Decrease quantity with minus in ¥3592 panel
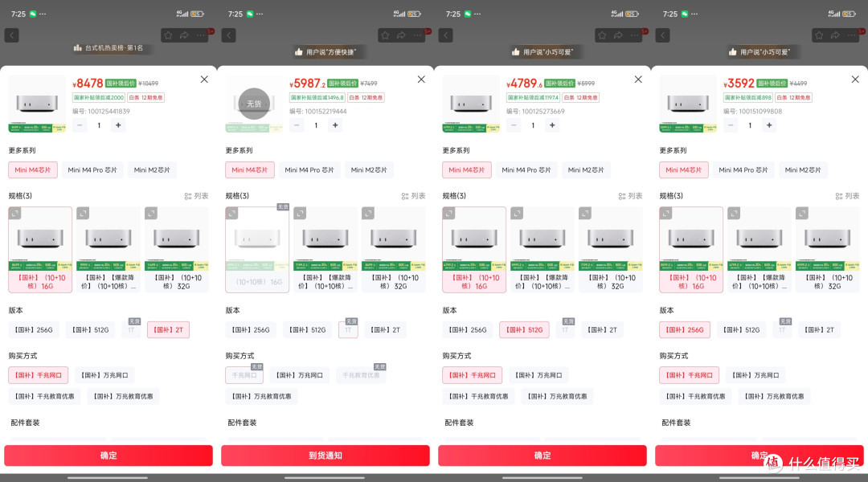This screenshot has height=482, width=868. pos(731,125)
